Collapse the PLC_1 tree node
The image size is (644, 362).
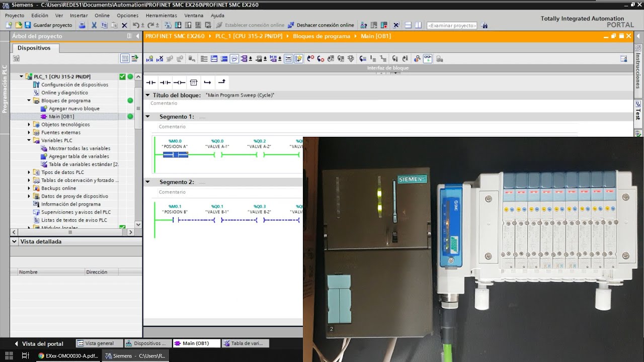point(22,76)
